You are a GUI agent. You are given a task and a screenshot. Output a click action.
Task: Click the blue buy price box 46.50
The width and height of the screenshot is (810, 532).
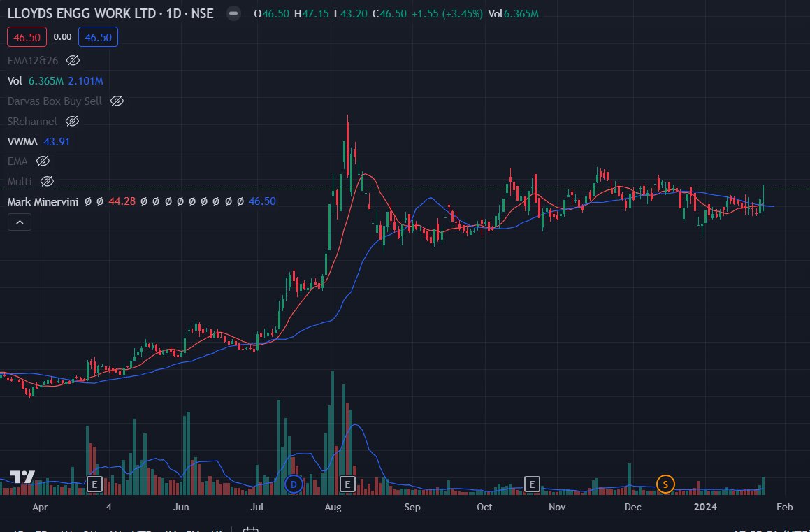tap(98, 37)
